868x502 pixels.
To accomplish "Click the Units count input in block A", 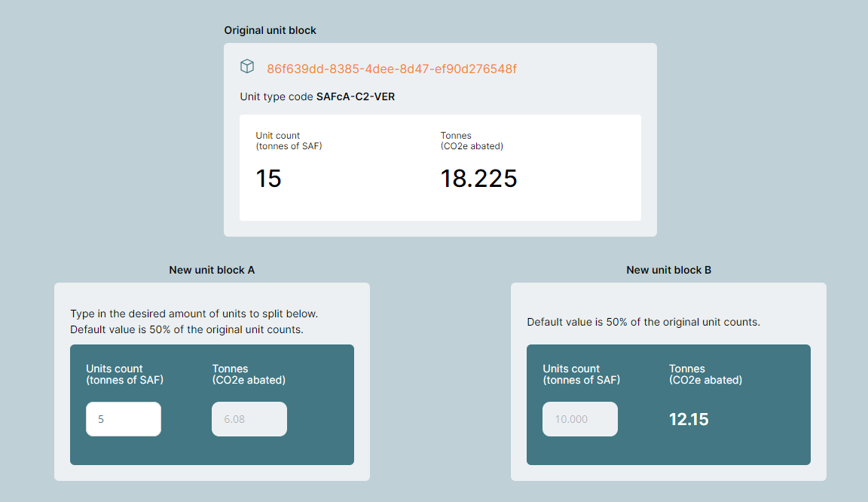I will [x=124, y=419].
